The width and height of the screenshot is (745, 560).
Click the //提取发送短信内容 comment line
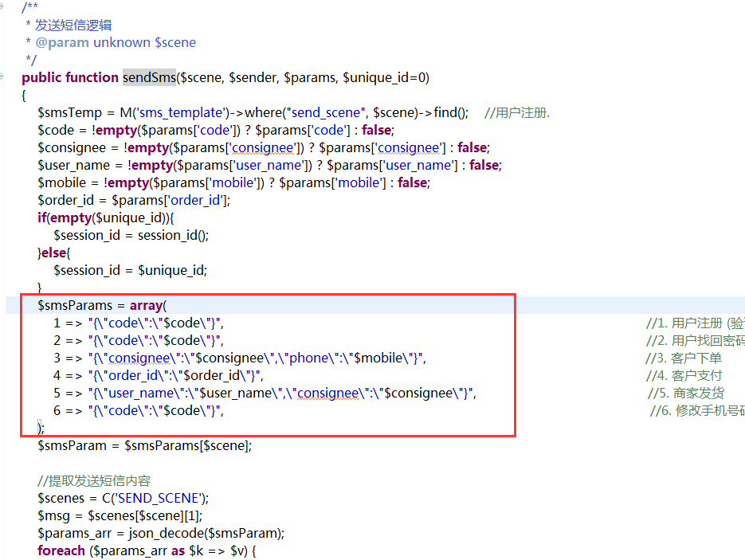point(94,481)
